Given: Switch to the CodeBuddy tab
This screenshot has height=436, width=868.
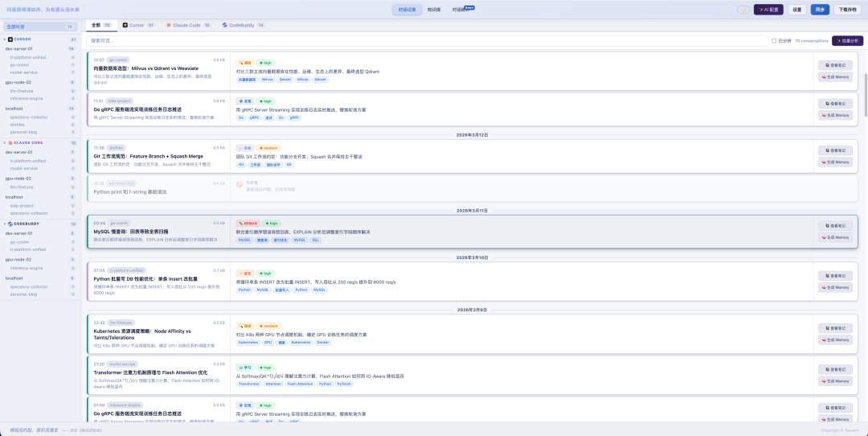Looking at the screenshot, I should point(244,25).
